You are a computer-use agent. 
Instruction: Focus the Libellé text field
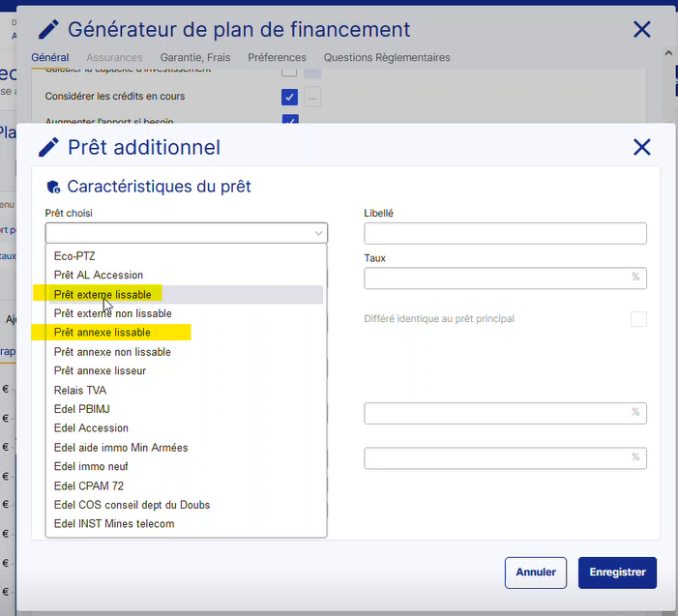pyautogui.click(x=505, y=233)
